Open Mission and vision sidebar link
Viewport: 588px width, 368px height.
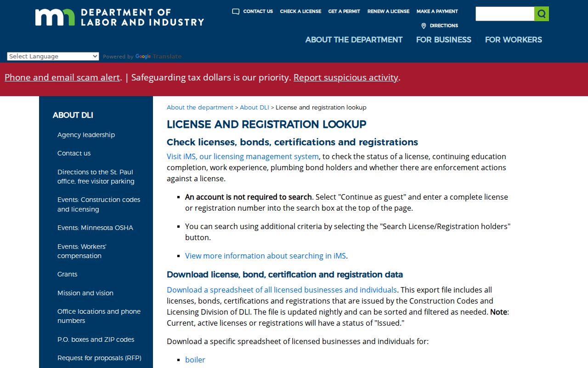(x=85, y=293)
